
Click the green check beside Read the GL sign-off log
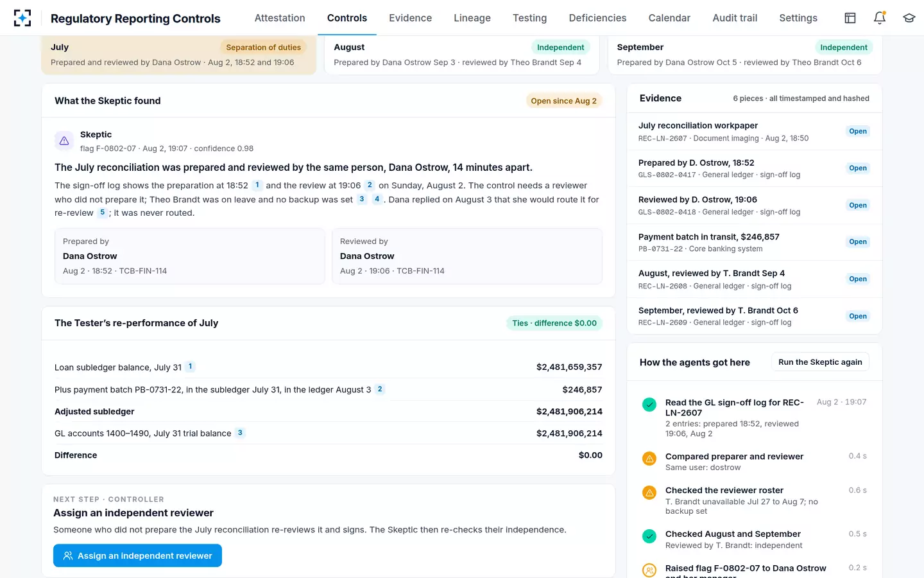click(649, 405)
